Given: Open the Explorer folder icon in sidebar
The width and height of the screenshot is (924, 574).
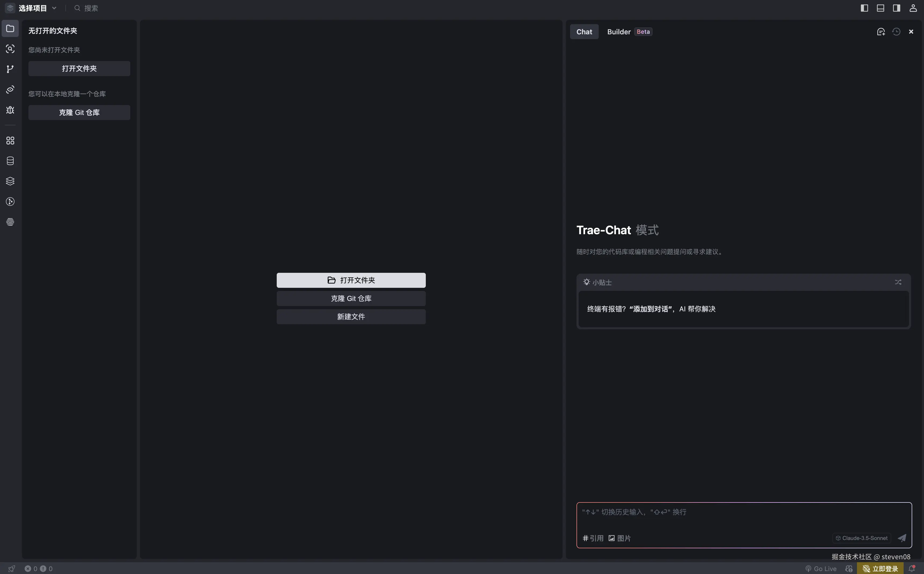Looking at the screenshot, I should tap(10, 28).
